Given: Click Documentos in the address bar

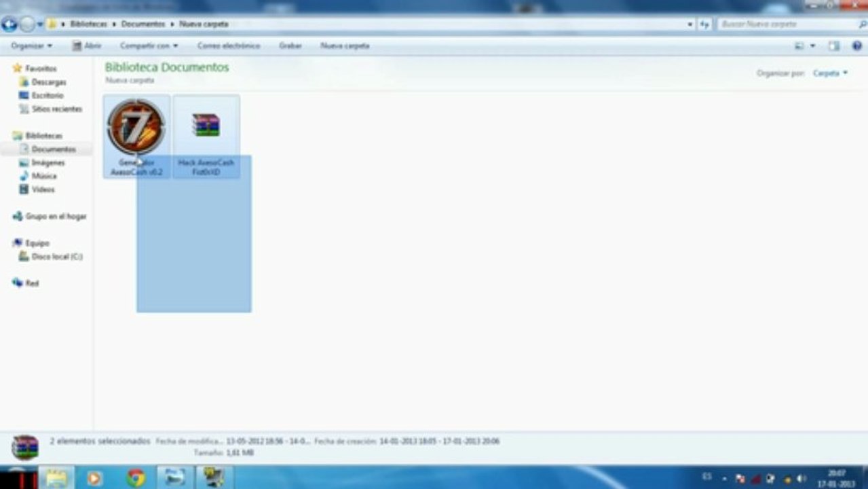Looking at the screenshot, I should [143, 24].
